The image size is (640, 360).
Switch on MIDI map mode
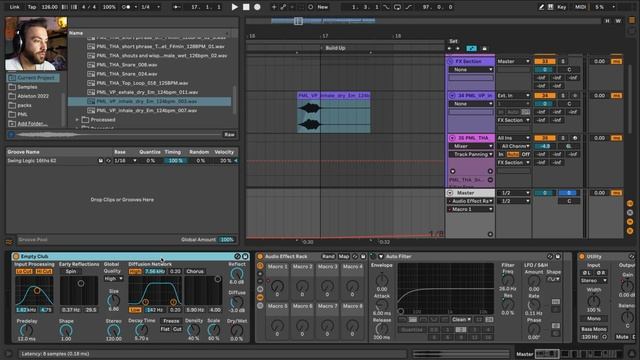click(580, 7)
